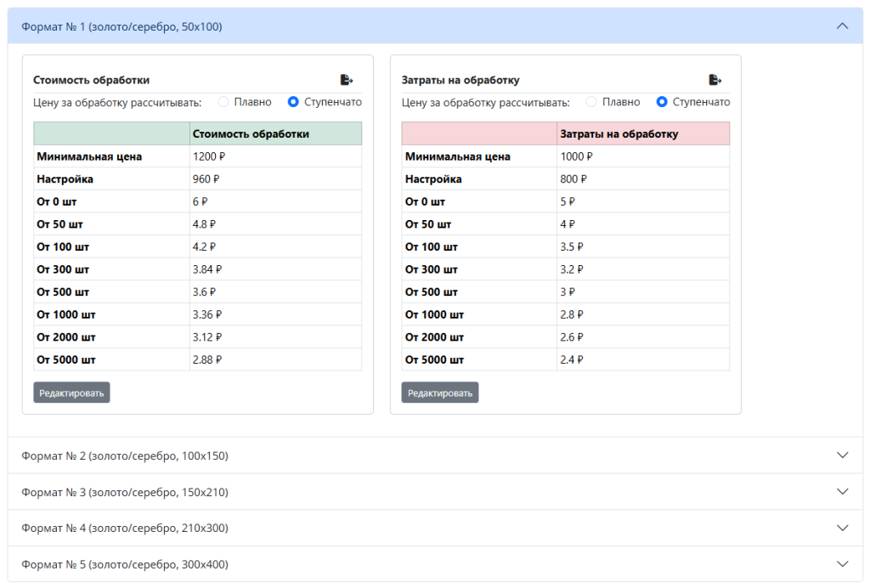Select Плавно radio in Стоимость обработки card
This screenshot has height=588, width=870.
tap(223, 101)
